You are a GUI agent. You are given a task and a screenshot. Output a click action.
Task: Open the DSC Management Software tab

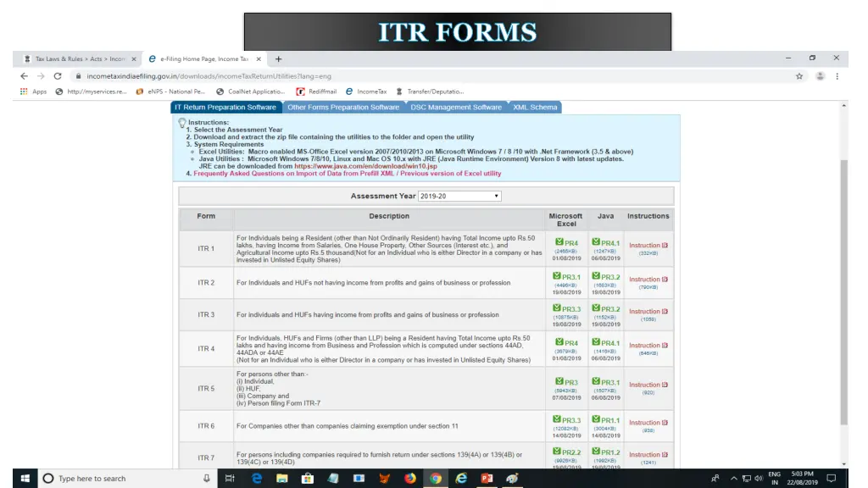click(x=456, y=108)
